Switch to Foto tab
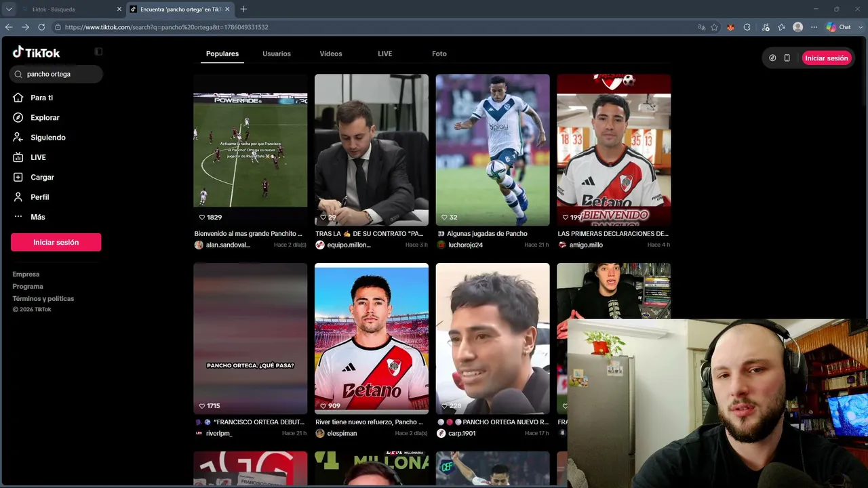 tap(439, 54)
